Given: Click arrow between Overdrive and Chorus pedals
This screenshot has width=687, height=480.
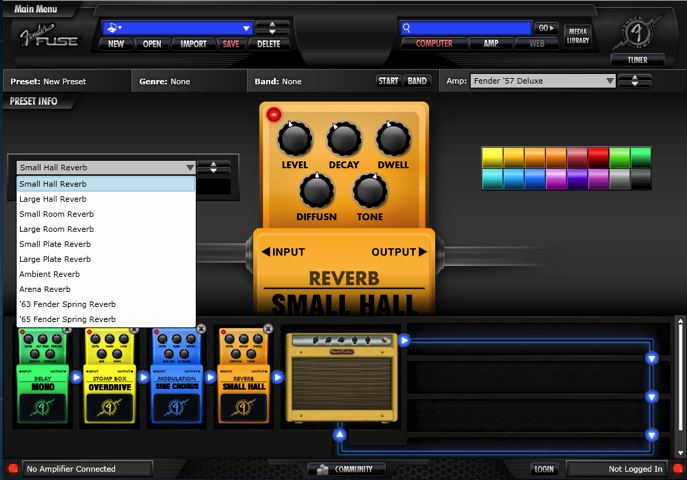Looking at the screenshot, I should pyautogui.click(x=143, y=377).
